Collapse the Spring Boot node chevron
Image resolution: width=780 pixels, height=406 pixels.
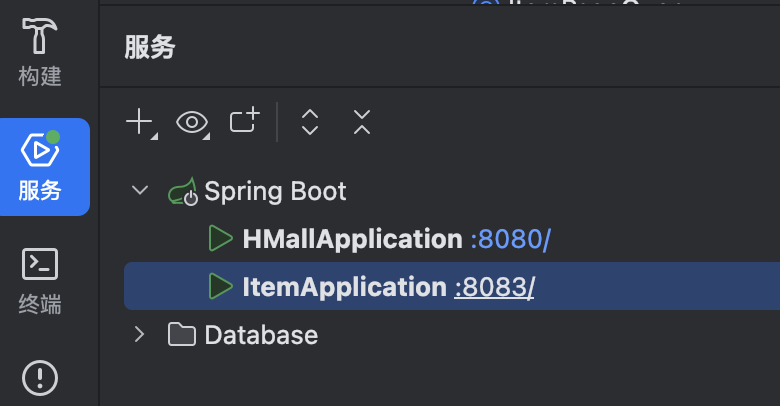click(x=140, y=190)
